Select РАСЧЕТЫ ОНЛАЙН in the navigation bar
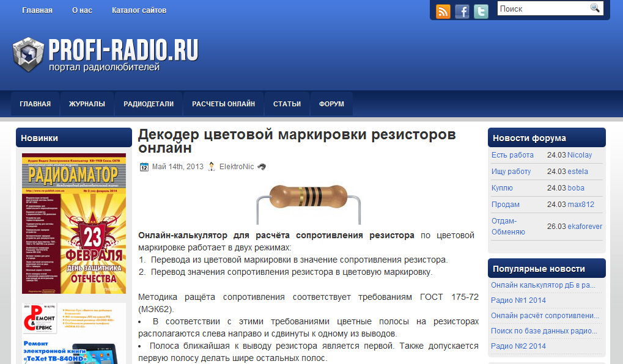 (x=223, y=103)
